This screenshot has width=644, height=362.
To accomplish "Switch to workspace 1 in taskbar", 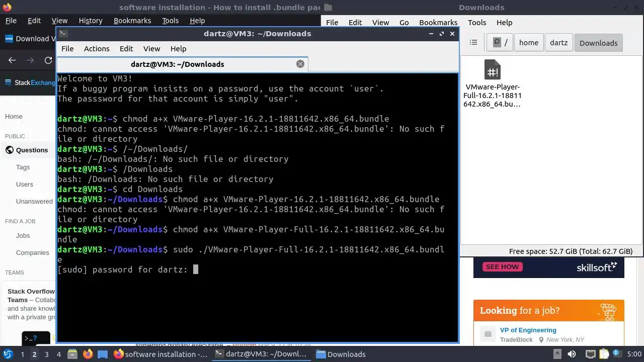I will pyautogui.click(x=22, y=354).
